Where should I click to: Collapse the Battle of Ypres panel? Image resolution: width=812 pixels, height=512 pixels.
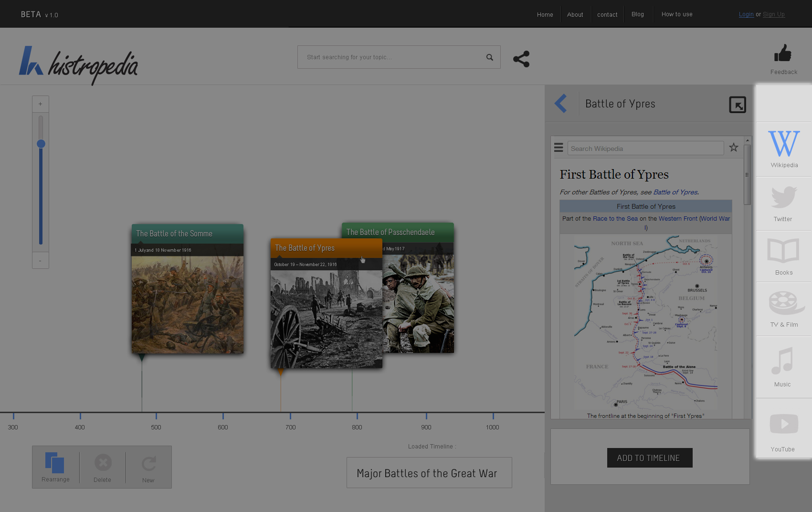tap(737, 105)
